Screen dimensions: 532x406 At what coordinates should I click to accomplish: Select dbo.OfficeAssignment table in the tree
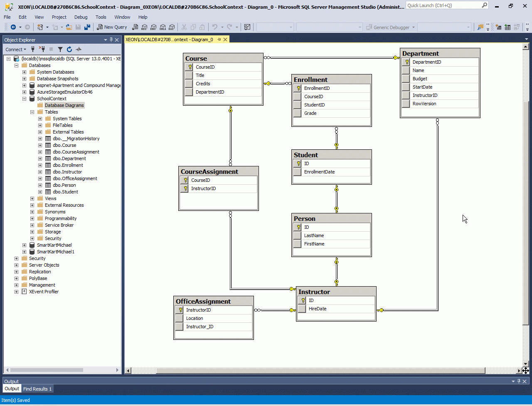75,178
